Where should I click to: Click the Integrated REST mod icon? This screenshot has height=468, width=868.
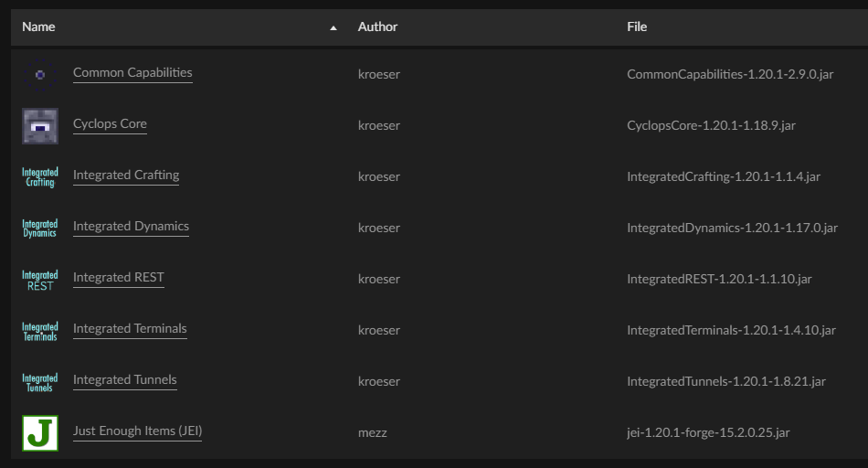[x=39, y=279]
